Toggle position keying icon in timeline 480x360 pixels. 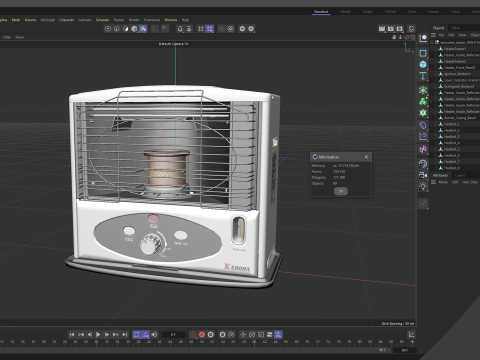tap(243, 334)
